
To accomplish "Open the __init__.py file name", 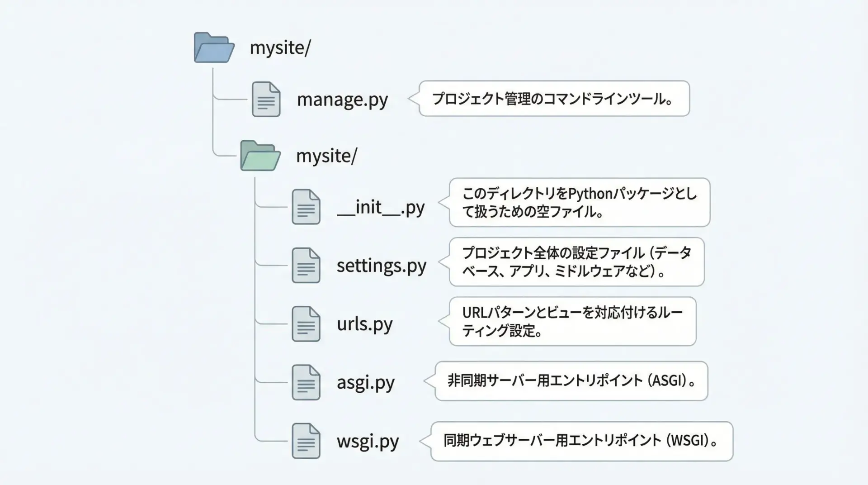I will coord(381,207).
